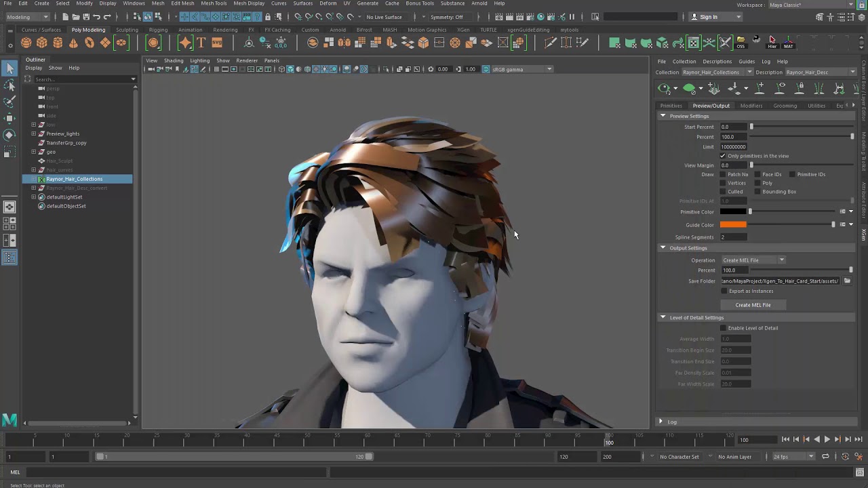
Task: Toggle 'Only primitives in the view' checkbox
Action: click(x=723, y=156)
